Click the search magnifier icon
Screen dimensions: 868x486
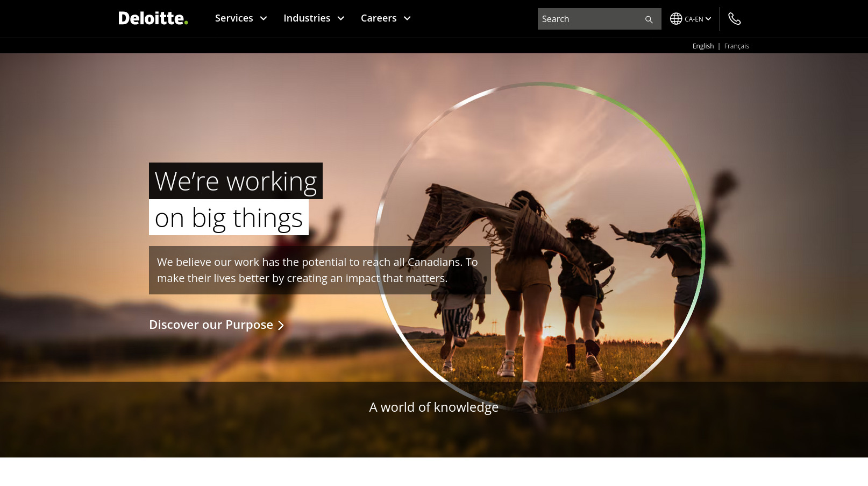pyautogui.click(x=649, y=19)
